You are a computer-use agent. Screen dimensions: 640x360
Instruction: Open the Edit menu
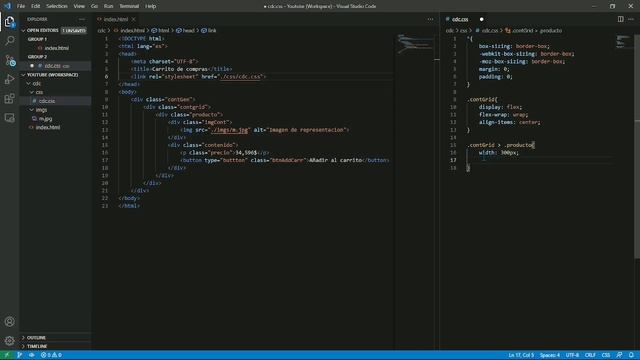36,6
